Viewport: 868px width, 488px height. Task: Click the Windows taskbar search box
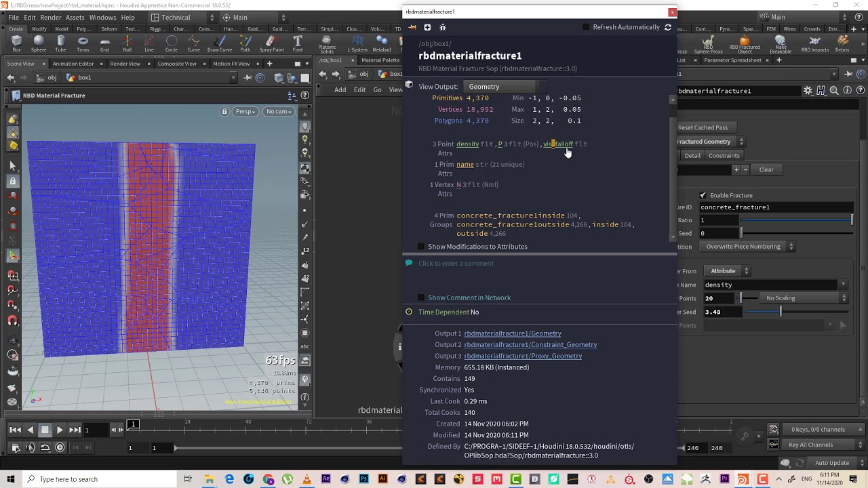point(98,479)
